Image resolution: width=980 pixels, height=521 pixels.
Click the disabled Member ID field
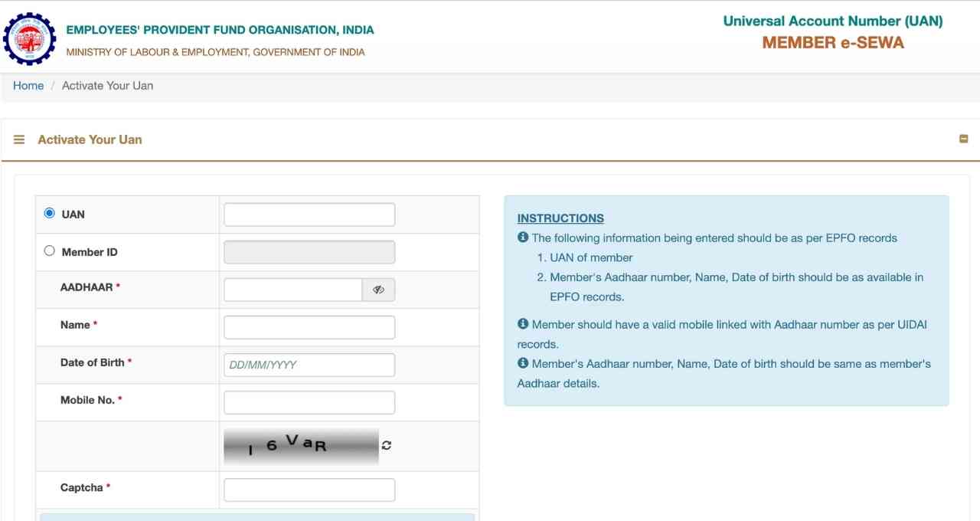coord(309,252)
